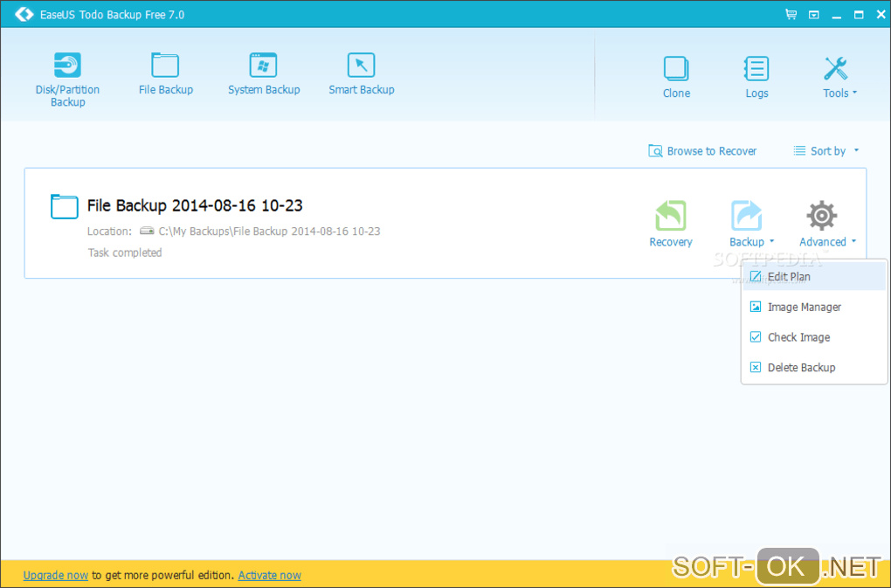This screenshot has height=588, width=891.
Task: Click the Upgrade now link
Action: [56, 575]
